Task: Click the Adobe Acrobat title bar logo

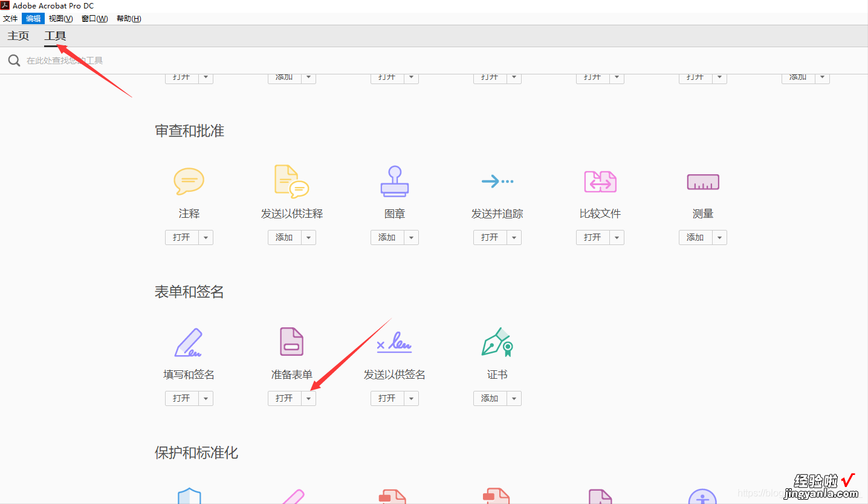Action: coord(5,5)
